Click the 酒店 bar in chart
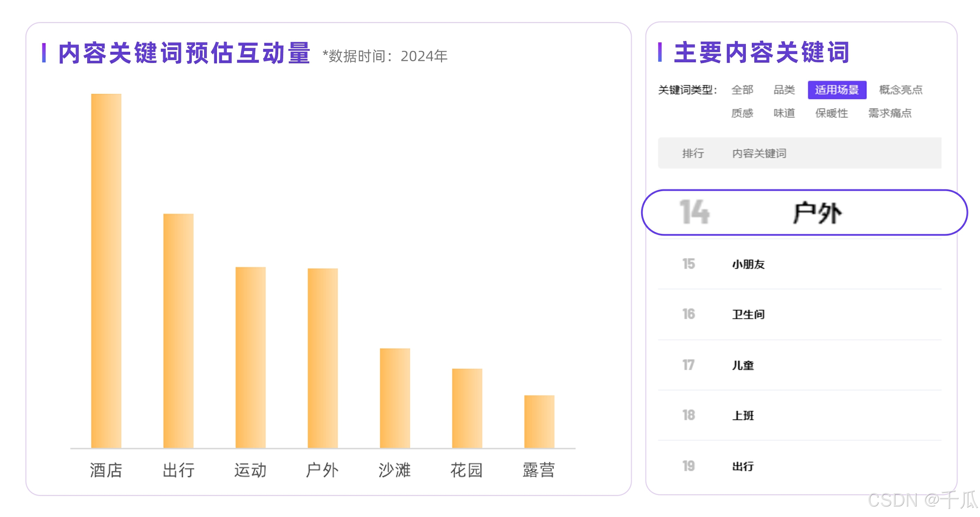980x517 pixels. click(x=106, y=271)
